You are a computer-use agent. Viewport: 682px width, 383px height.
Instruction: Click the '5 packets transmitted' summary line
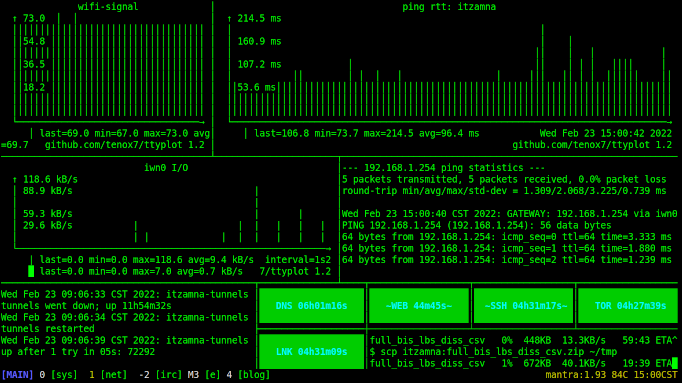pos(504,179)
